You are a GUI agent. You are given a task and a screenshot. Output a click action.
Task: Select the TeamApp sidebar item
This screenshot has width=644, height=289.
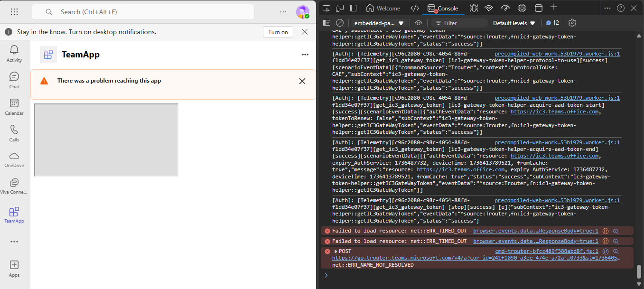click(x=14, y=215)
